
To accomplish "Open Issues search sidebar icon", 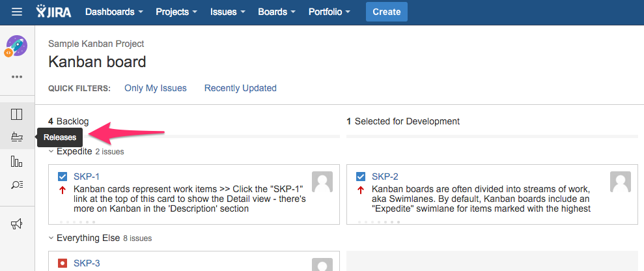I will click(17, 185).
